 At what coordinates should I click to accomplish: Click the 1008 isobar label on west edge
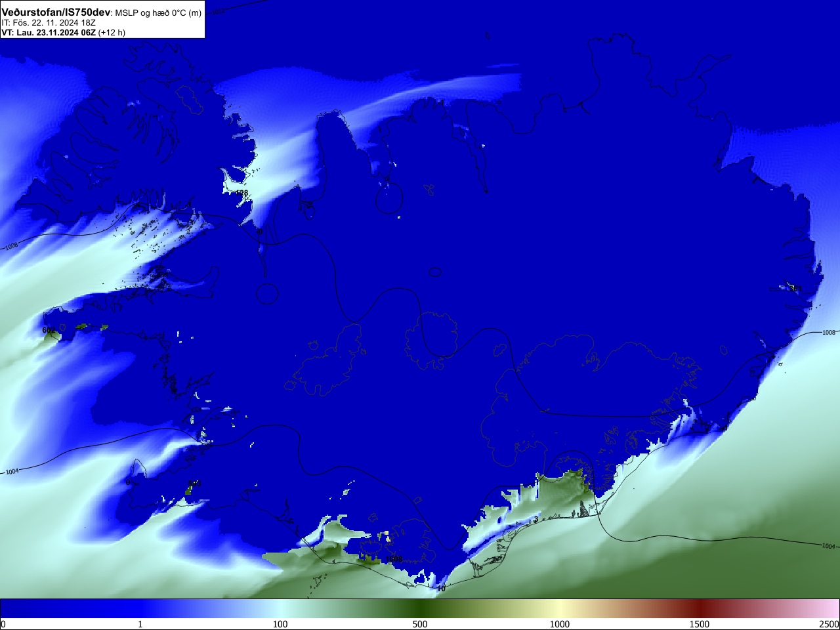[x=12, y=247]
